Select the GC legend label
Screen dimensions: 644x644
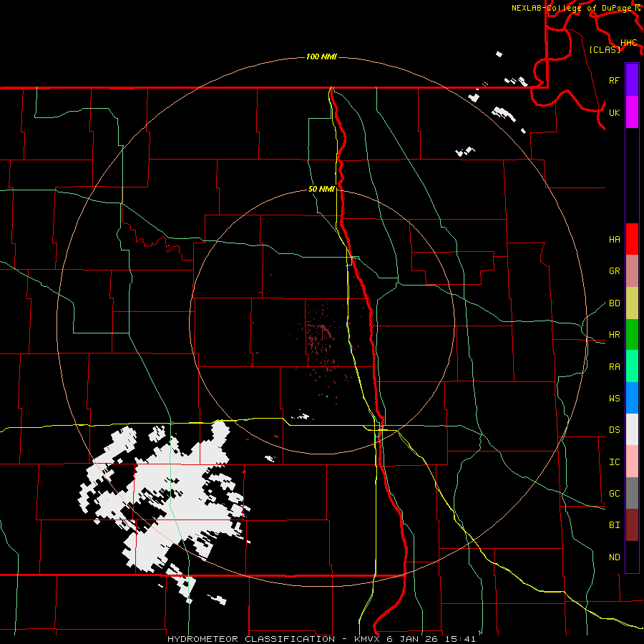pyautogui.click(x=614, y=494)
